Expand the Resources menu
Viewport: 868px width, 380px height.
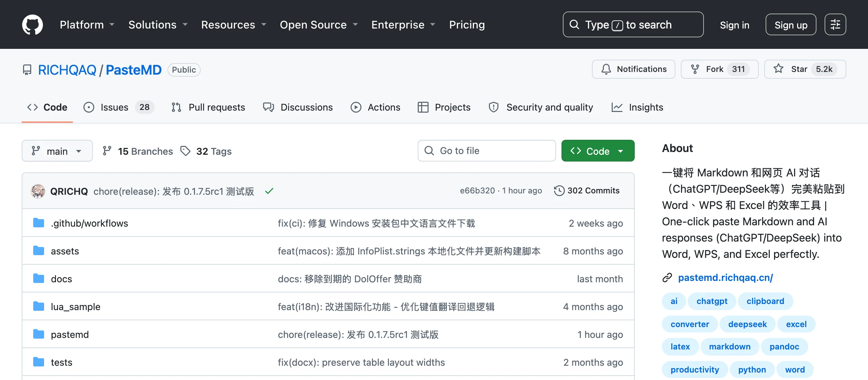pyautogui.click(x=234, y=24)
